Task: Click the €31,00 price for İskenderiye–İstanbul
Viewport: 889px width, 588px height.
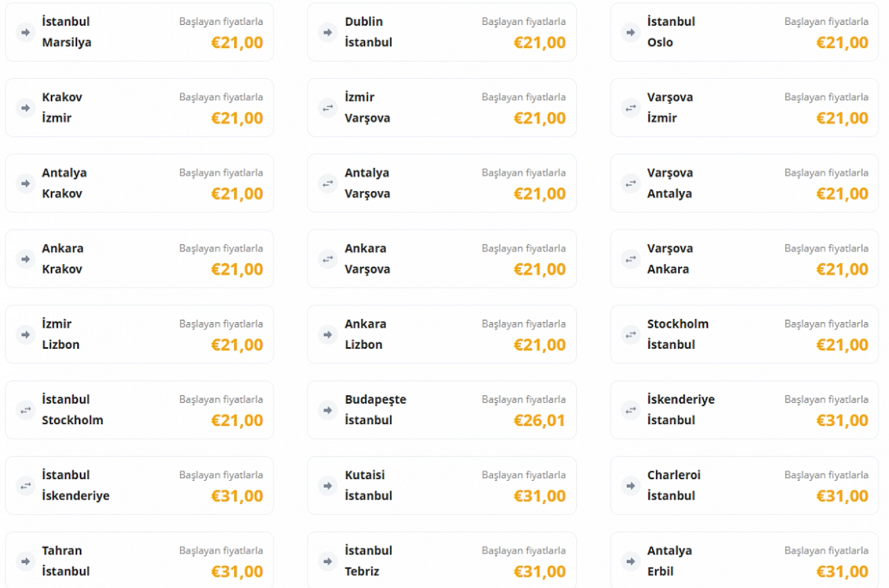Action: click(x=842, y=421)
